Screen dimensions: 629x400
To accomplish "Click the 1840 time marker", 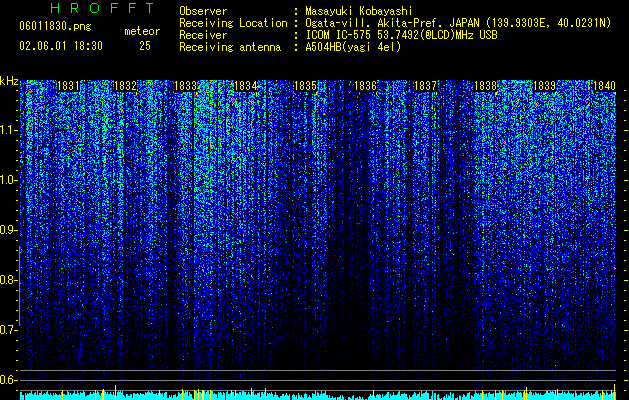I will click(x=605, y=86).
